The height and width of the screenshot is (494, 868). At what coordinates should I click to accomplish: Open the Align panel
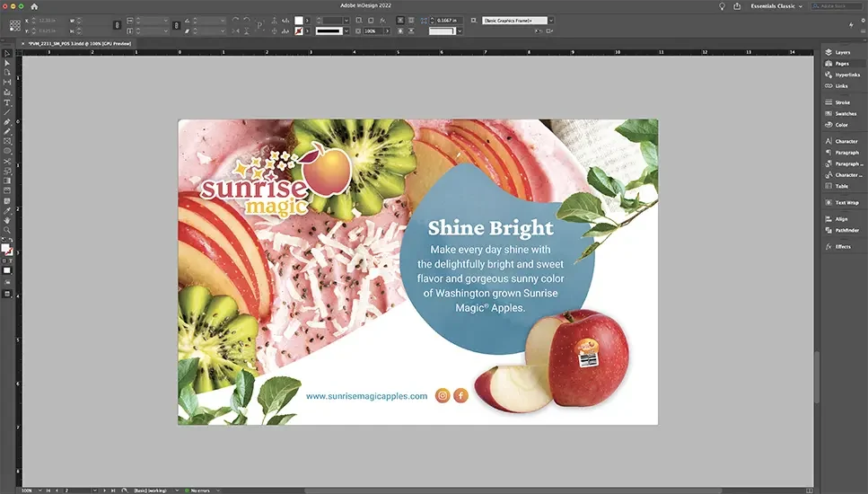(843, 219)
